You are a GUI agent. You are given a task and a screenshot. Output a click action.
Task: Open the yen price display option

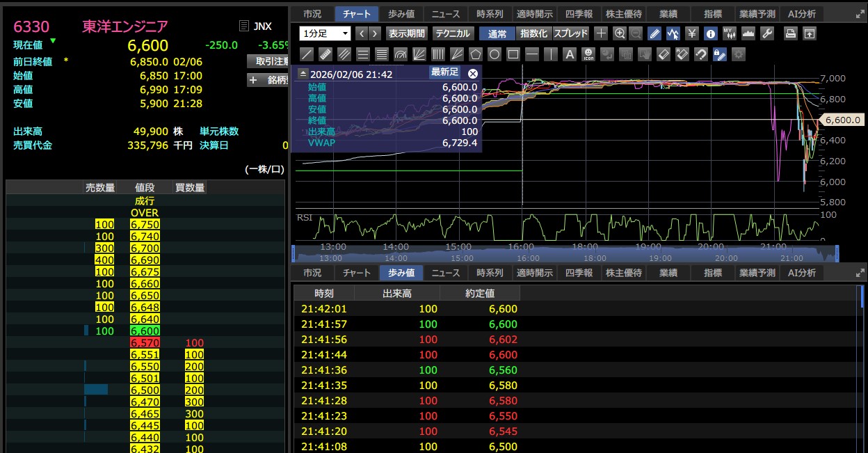[692, 33]
